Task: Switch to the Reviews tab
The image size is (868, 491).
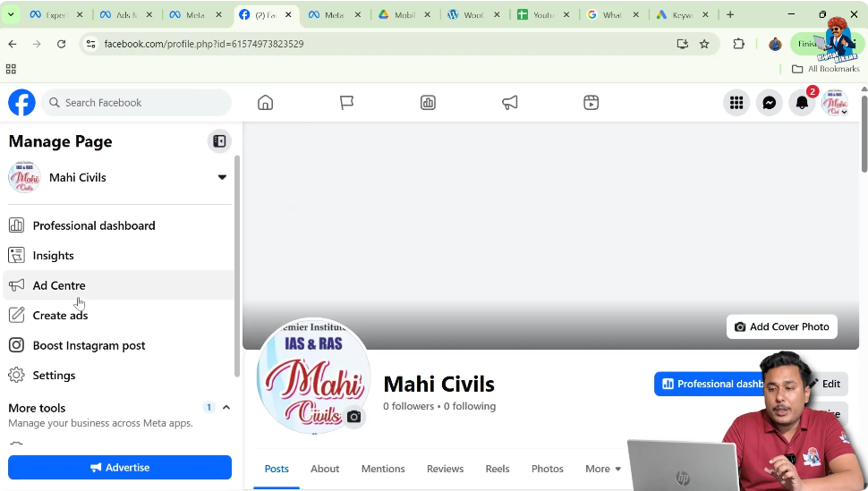Action: [x=445, y=469]
